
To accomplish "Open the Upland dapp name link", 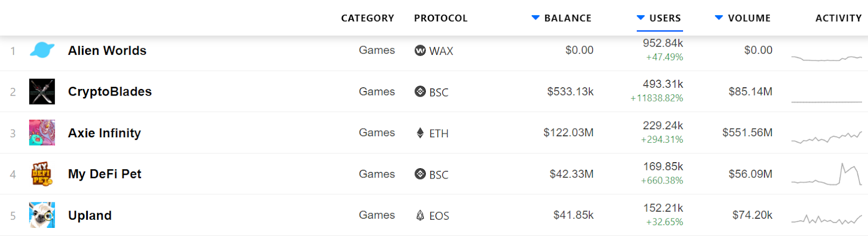I will coord(90,215).
